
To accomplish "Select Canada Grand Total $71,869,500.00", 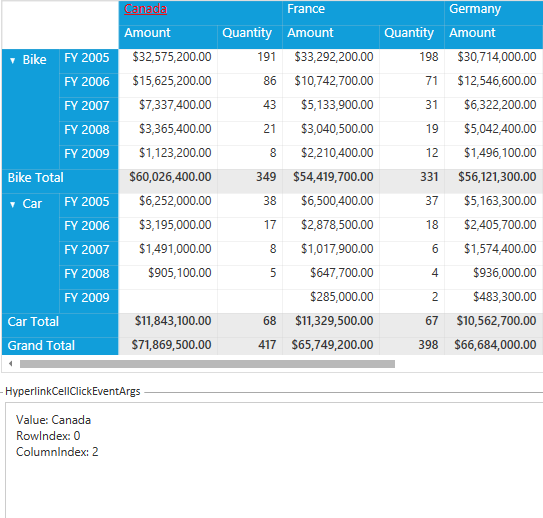I will (168, 346).
